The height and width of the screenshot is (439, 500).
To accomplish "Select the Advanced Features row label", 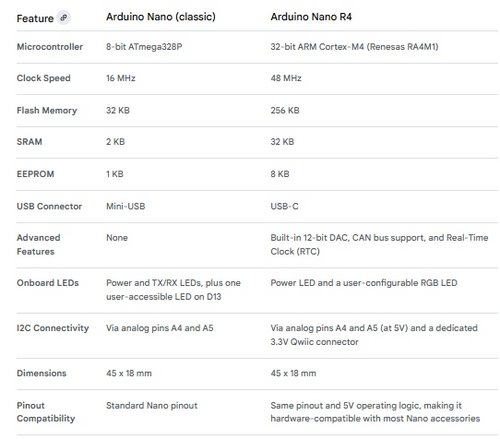I will point(38,245).
